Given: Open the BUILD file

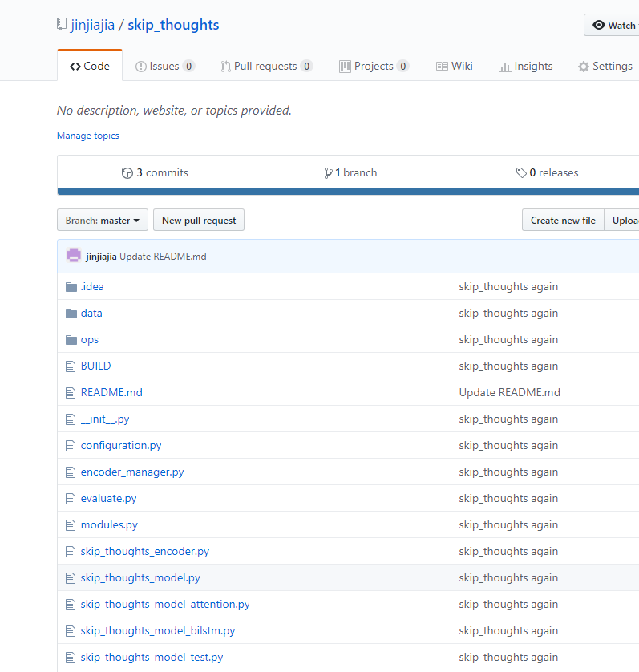Looking at the screenshot, I should coord(95,366).
